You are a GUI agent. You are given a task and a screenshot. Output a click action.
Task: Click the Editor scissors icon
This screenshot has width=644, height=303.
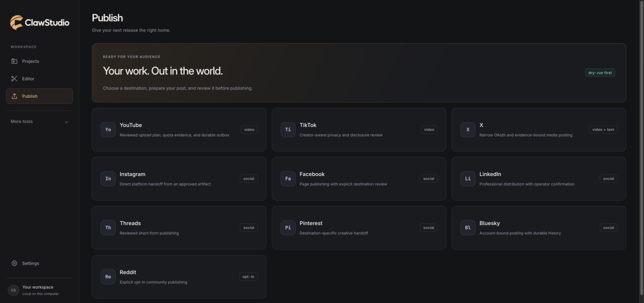coord(14,79)
